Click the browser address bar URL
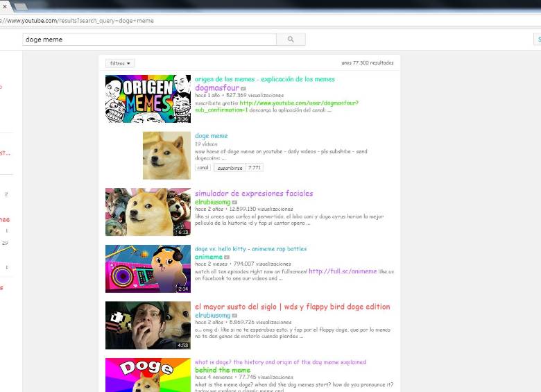 click(x=77, y=21)
